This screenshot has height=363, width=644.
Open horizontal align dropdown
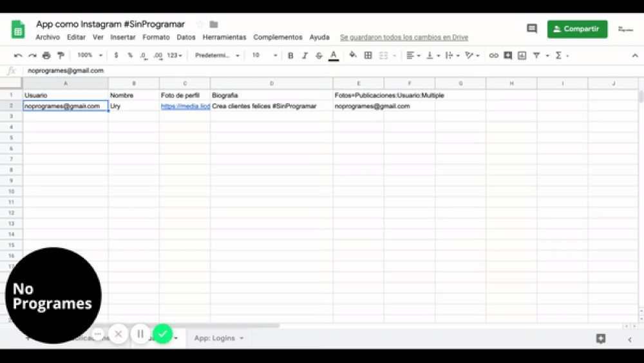click(x=413, y=55)
